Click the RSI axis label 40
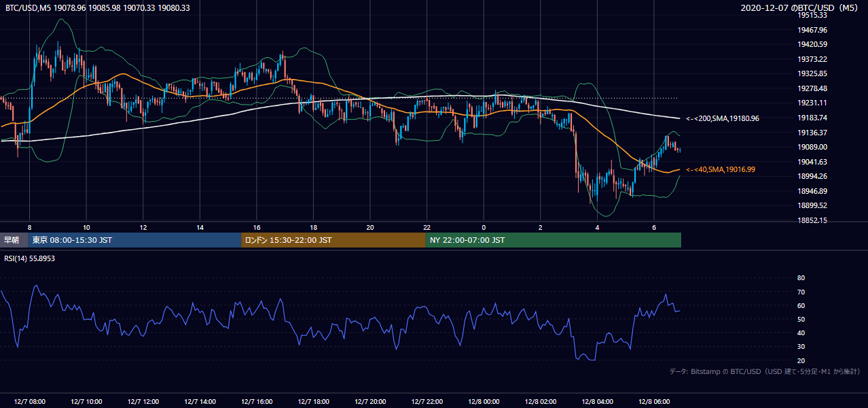868x408 pixels. click(x=801, y=333)
